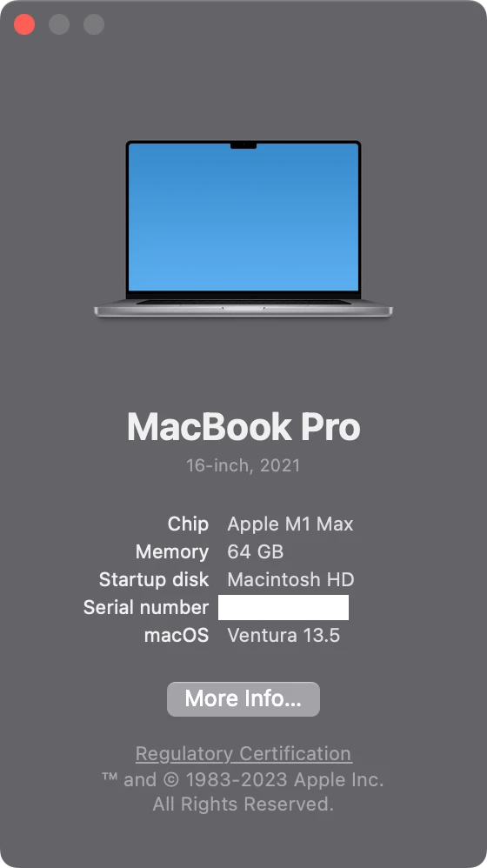The image size is (487, 868).
Task: Select the Macintosh HD startup disk value
Action: [290, 579]
